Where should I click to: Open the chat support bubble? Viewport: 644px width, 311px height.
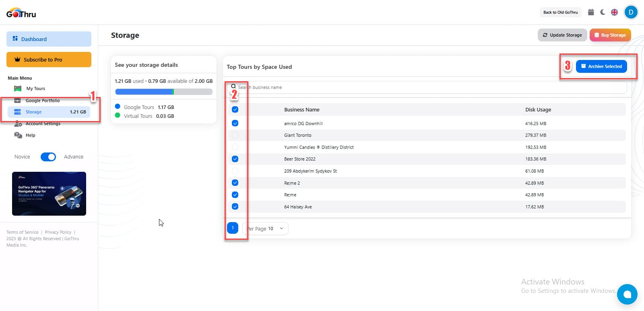point(627,294)
